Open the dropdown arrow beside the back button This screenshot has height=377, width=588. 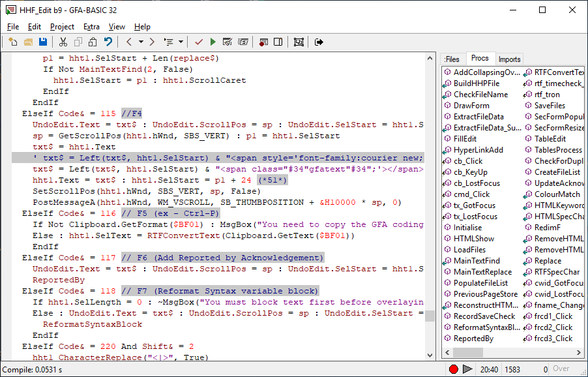[x=140, y=42]
